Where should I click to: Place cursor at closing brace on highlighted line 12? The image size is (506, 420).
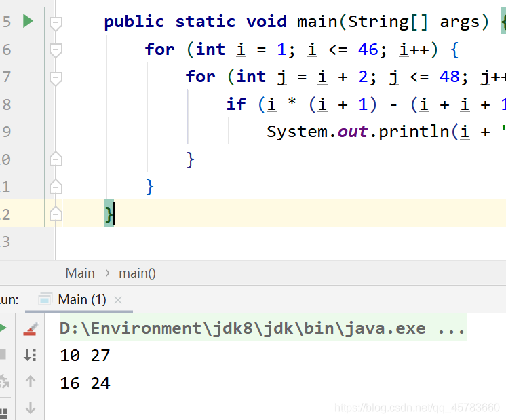point(109,214)
